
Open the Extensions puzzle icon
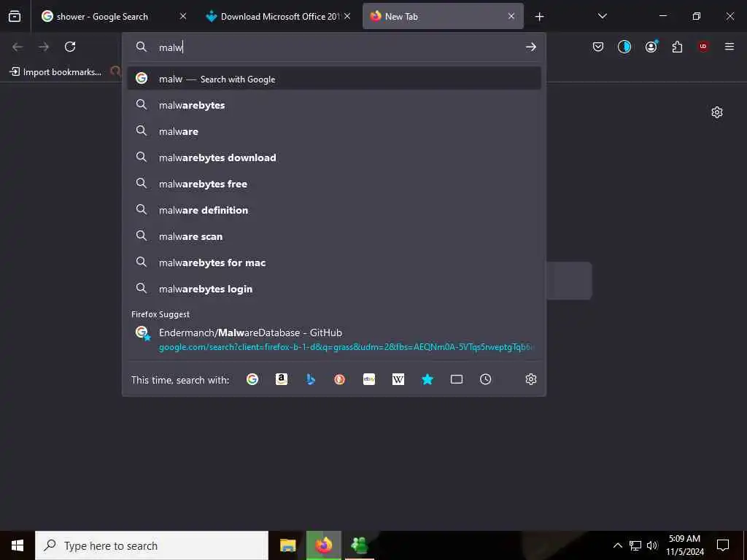tap(677, 47)
